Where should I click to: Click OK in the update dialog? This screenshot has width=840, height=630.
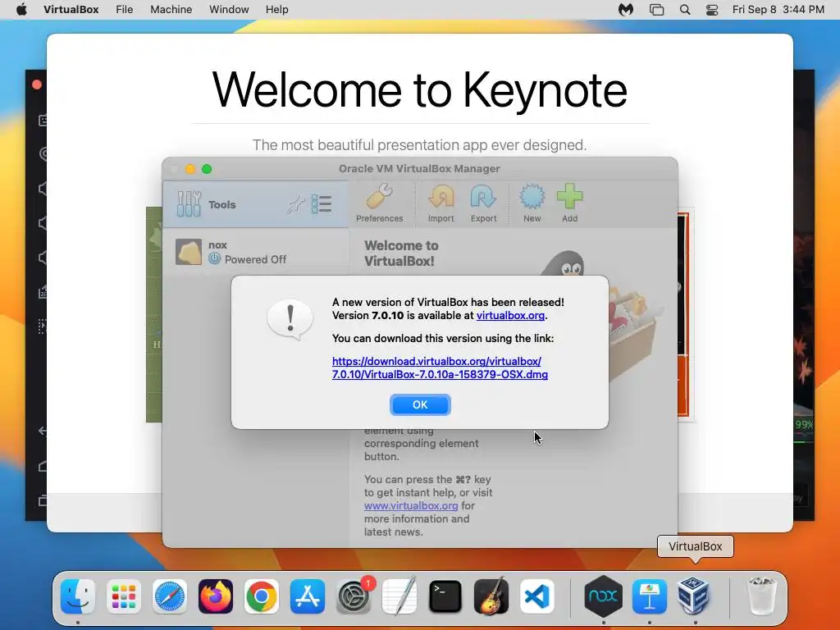tap(420, 404)
